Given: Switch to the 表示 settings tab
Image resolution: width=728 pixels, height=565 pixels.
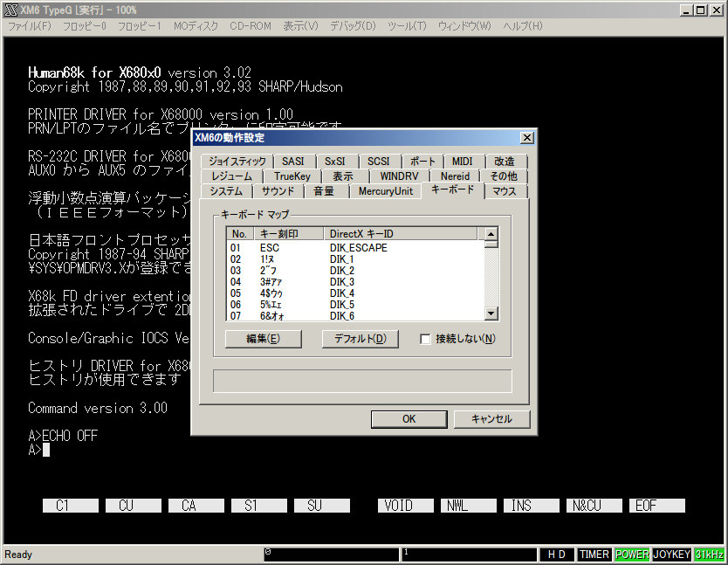Looking at the screenshot, I should tap(343, 176).
